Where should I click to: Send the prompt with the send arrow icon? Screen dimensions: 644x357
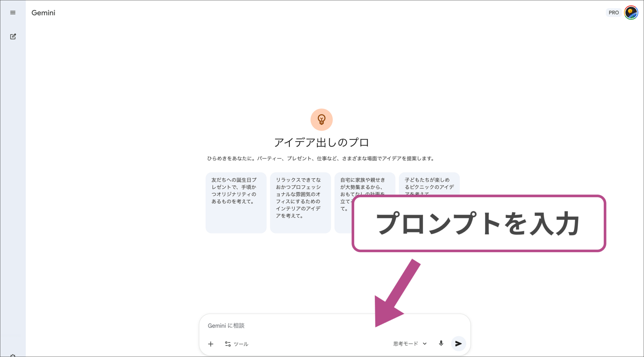click(458, 343)
